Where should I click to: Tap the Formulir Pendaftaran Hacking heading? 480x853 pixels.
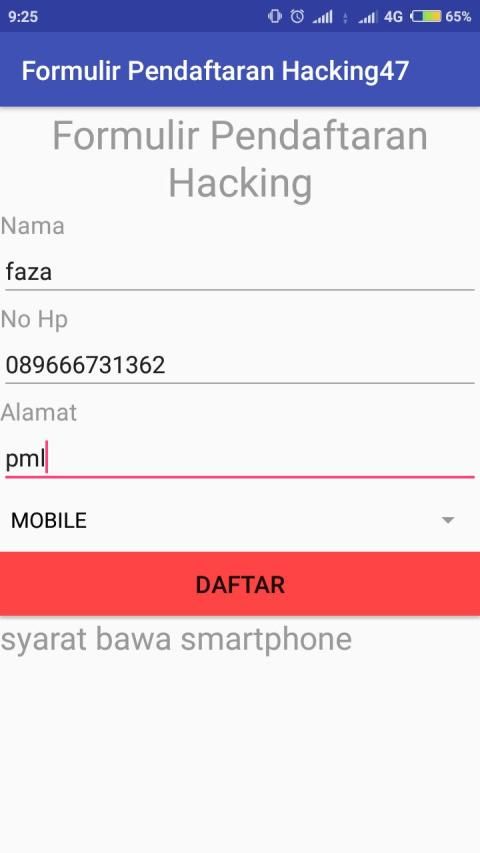(x=240, y=159)
